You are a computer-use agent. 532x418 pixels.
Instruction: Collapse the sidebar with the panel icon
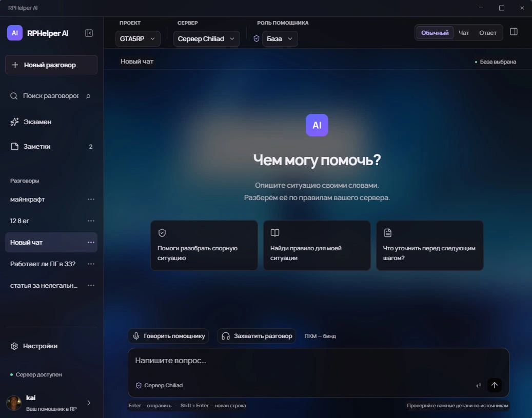[x=89, y=33]
